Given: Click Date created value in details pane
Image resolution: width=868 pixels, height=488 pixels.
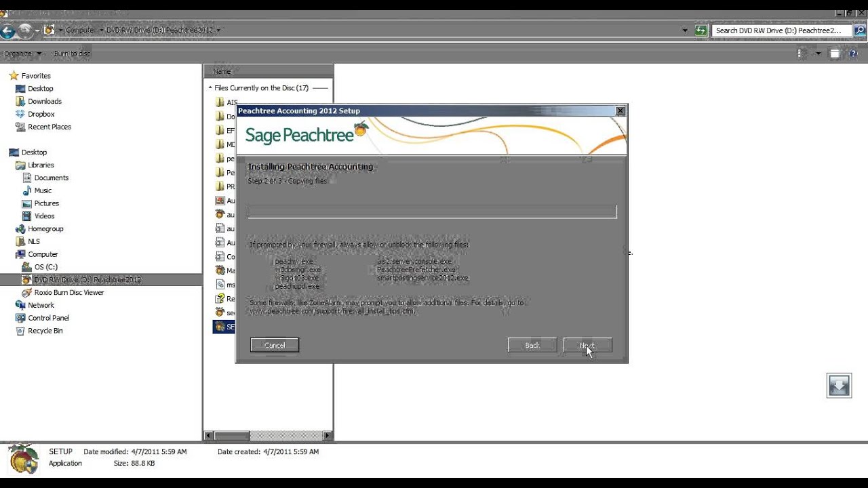Looking at the screenshot, I should click(291, 451).
